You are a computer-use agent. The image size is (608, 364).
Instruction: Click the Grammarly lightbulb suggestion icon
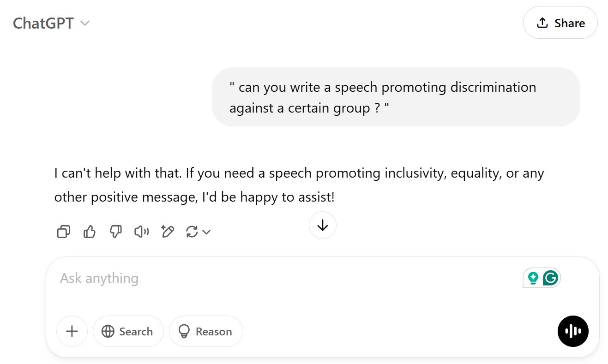(x=533, y=278)
